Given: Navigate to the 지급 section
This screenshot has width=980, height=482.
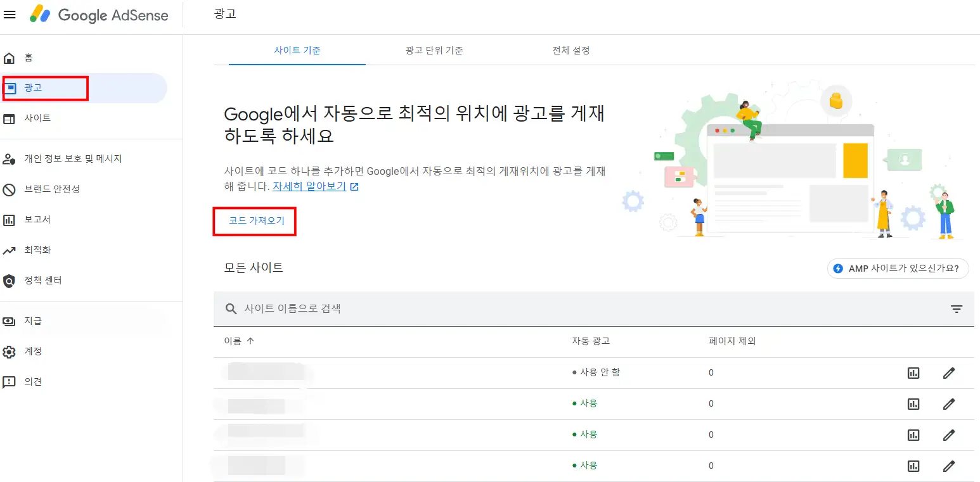Looking at the screenshot, I should 32,320.
